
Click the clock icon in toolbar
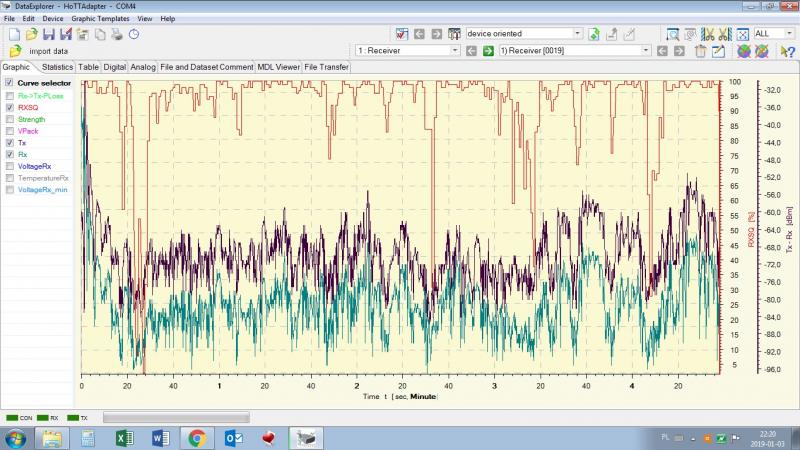click(134, 34)
